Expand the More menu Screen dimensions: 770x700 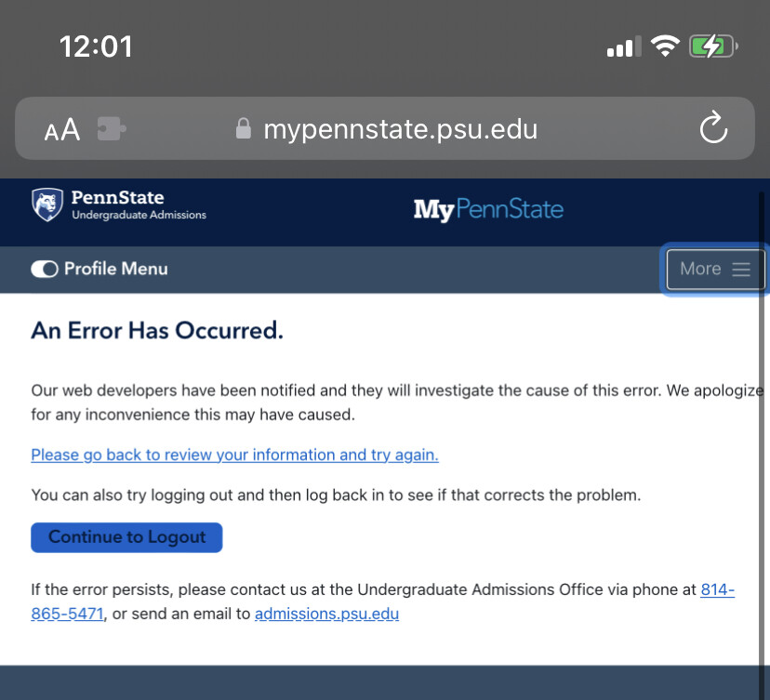(x=715, y=269)
